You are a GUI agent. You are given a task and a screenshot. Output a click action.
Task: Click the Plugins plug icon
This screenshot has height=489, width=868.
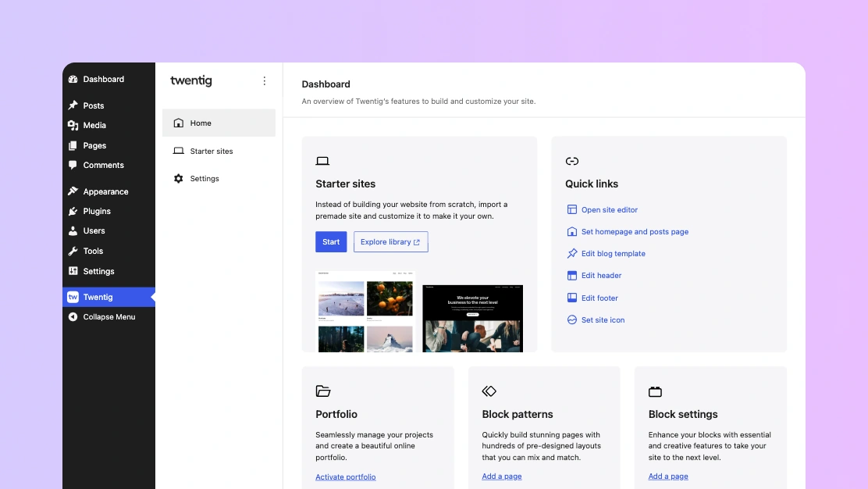pyautogui.click(x=75, y=211)
